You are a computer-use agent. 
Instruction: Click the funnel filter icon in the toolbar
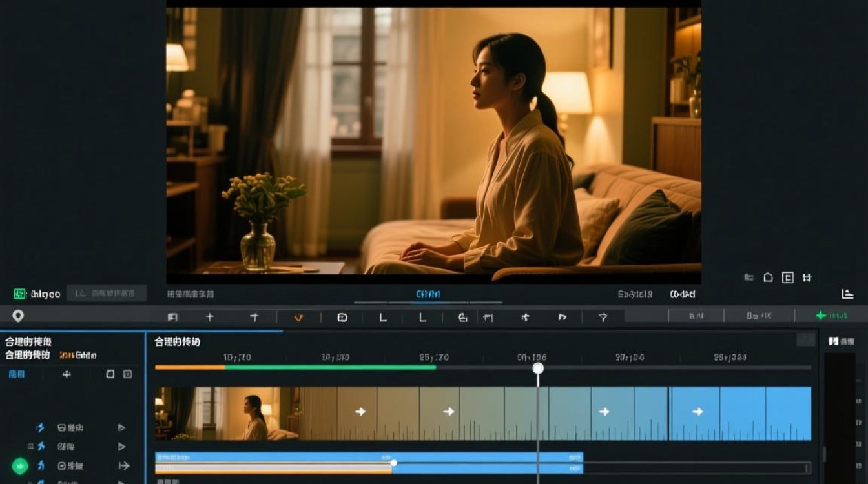click(603, 317)
